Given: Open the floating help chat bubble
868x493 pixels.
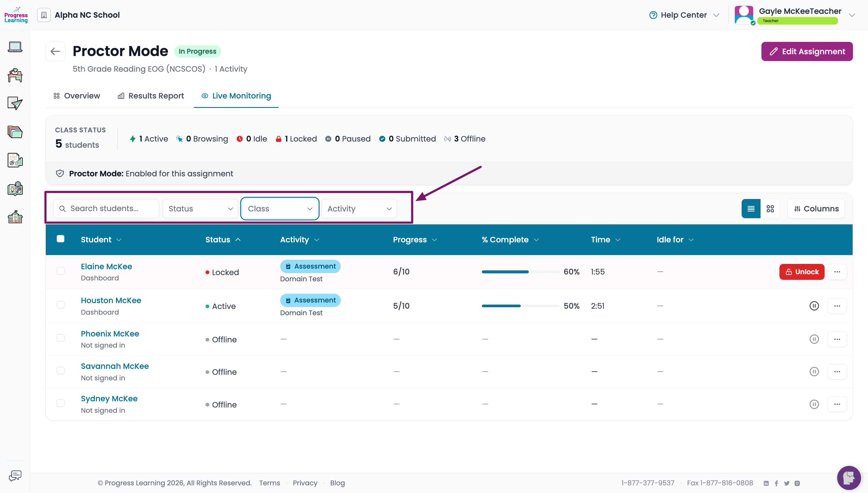Looking at the screenshot, I should [849, 478].
